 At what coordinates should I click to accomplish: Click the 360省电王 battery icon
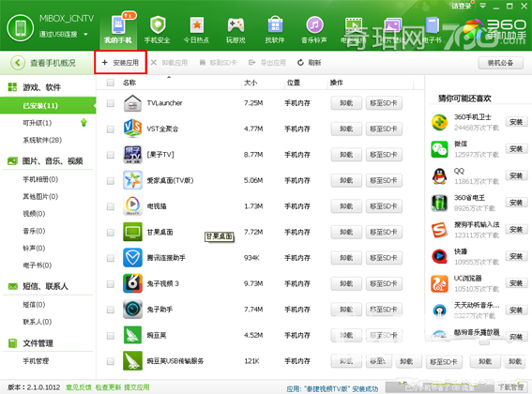tap(440, 203)
